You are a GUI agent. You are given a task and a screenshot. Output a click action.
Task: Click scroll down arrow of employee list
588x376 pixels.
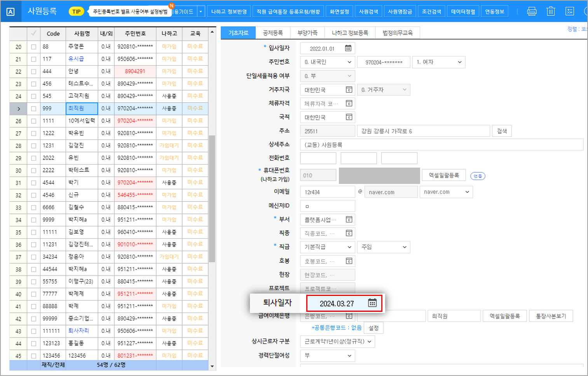(x=212, y=366)
